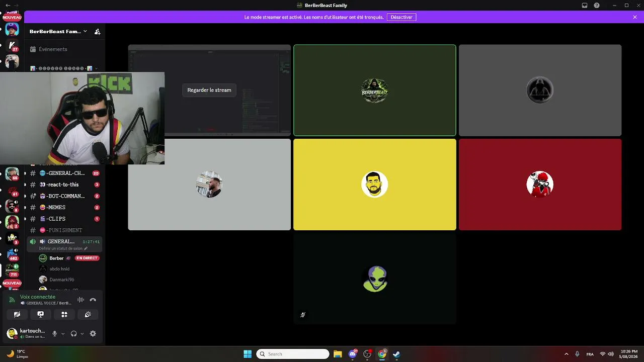Go back with the left arrow

pos(8,6)
